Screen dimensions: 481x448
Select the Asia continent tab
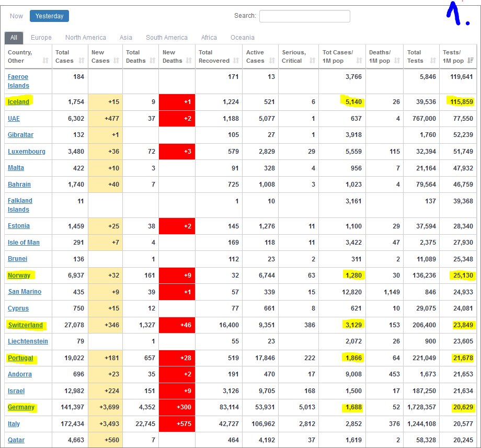tap(125, 38)
